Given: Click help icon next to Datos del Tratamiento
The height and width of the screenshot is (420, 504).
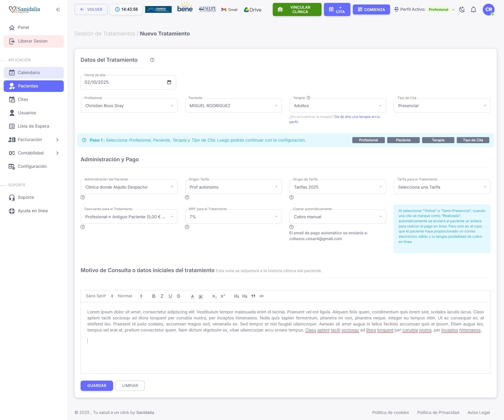Looking at the screenshot, I should click(x=152, y=60).
